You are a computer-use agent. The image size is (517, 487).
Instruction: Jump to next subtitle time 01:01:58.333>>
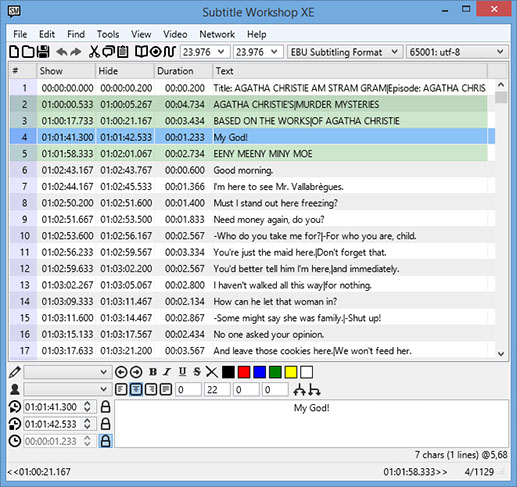tap(415, 472)
